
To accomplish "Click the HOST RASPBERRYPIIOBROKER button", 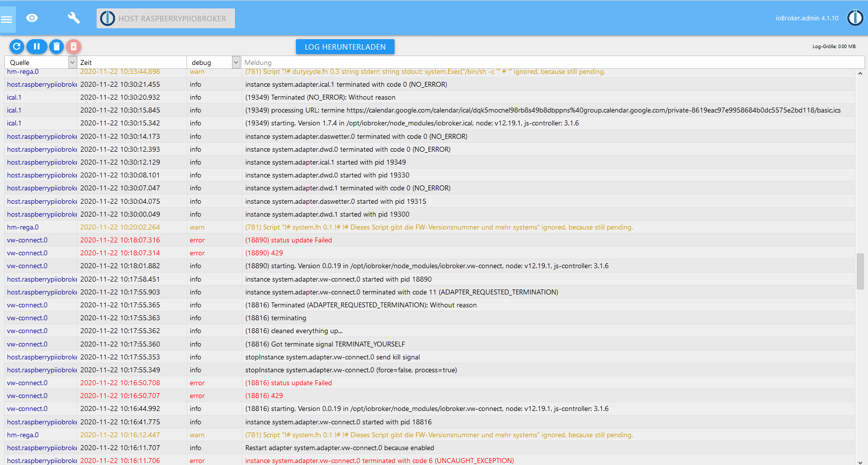I will [x=166, y=18].
